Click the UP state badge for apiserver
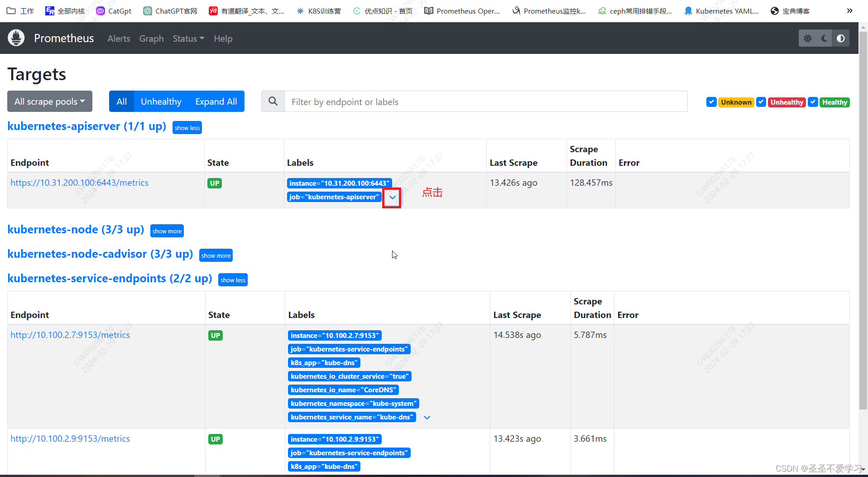This screenshot has width=868, height=477. click(x=215, y=183)
